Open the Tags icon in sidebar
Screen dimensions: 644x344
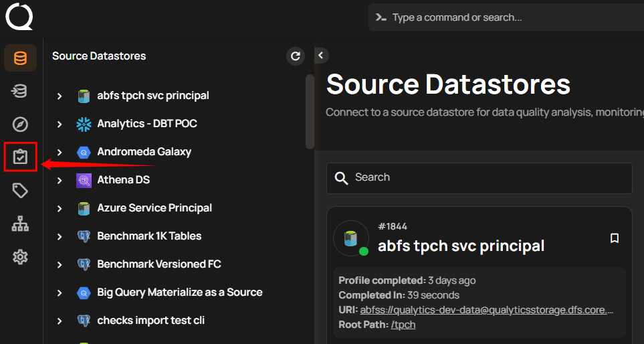point(20,191)
